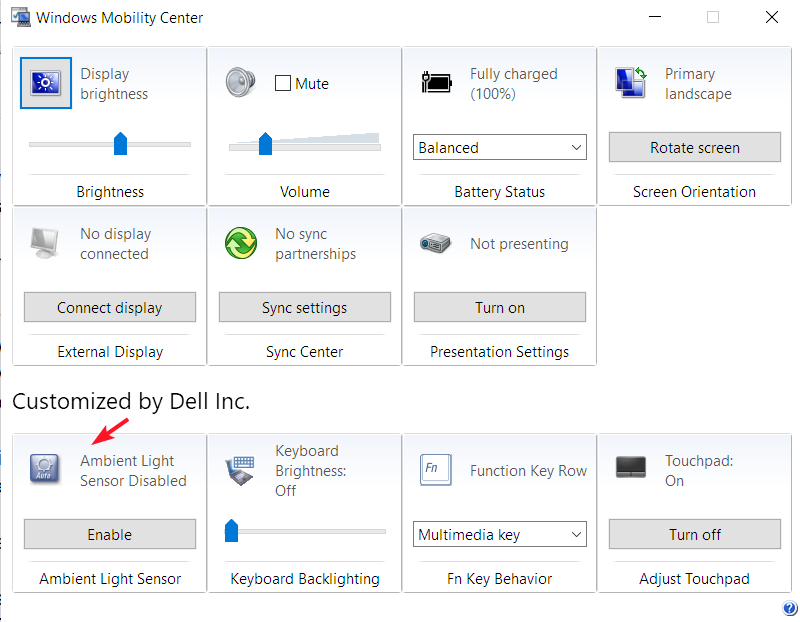The height and width of the screenshot is (622, 800).
Task: Open the Balanced power plan dropdown
Action: (500, 147)
